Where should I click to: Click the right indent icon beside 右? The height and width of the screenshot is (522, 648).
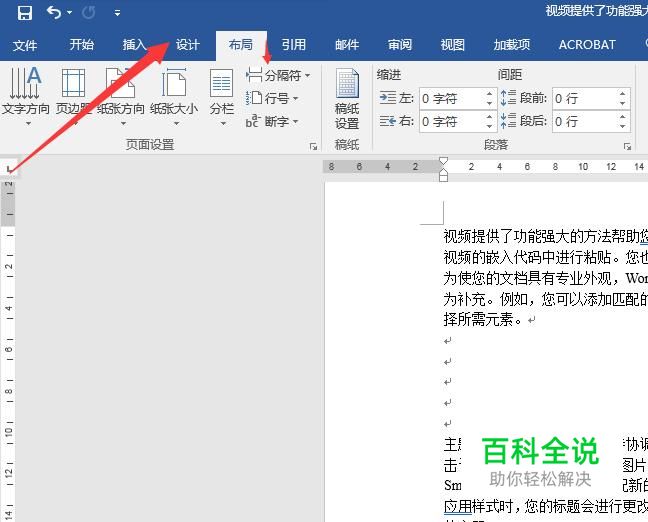(388, 121)
